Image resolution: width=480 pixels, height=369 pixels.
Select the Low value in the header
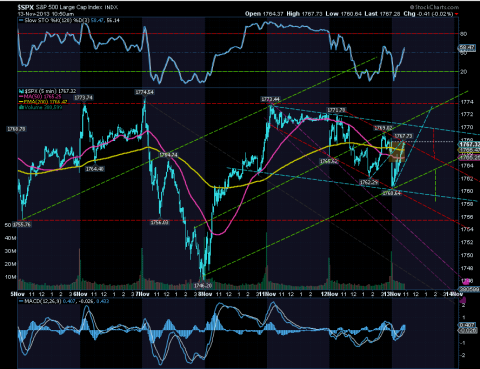pyautogui.click(x=343, y=14)
